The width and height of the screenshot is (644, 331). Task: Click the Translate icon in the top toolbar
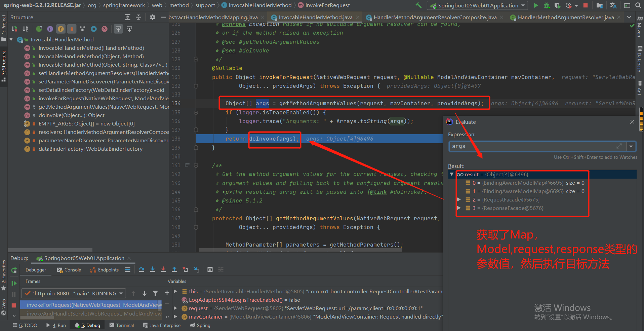click(613, 5)
